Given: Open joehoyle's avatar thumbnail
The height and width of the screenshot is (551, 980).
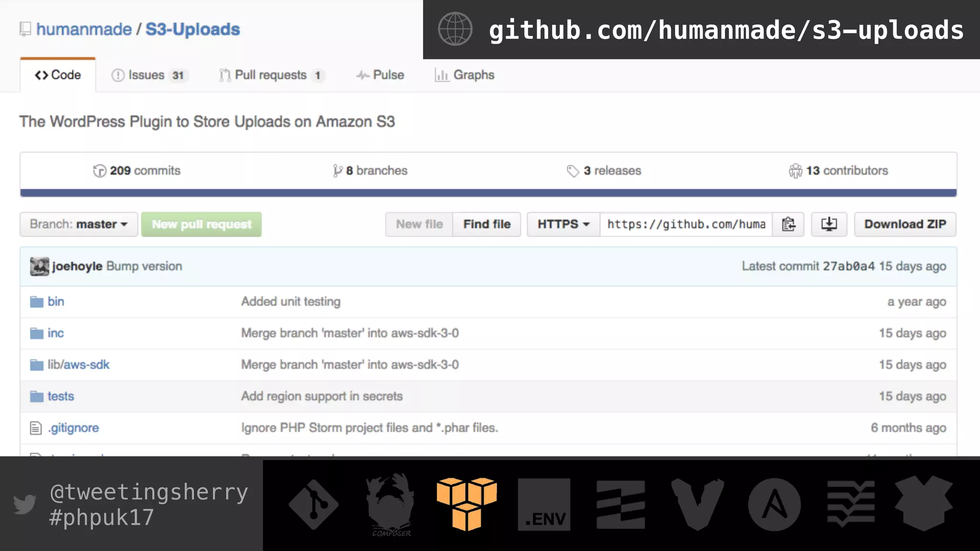Looking at the screenshot, I should (39, 266).
